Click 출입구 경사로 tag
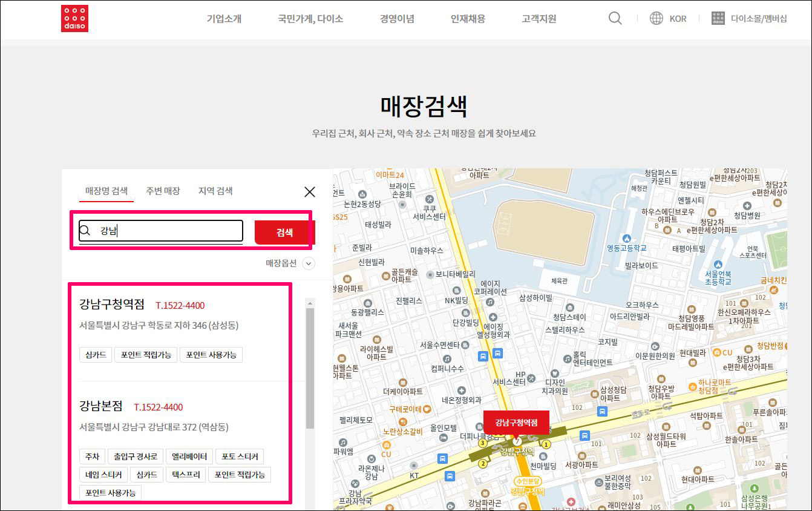The width and height of the screenshot is (812, 511). [135, 457]
